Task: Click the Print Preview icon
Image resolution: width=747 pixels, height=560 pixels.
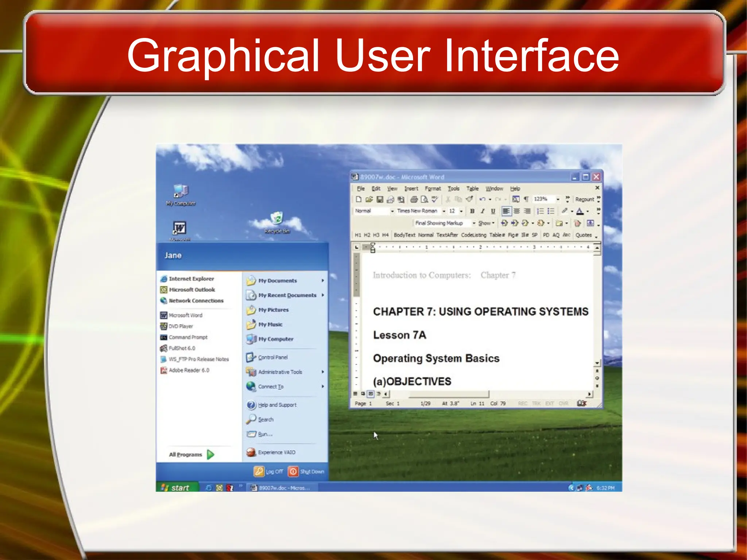Action: tap(424, 199)
